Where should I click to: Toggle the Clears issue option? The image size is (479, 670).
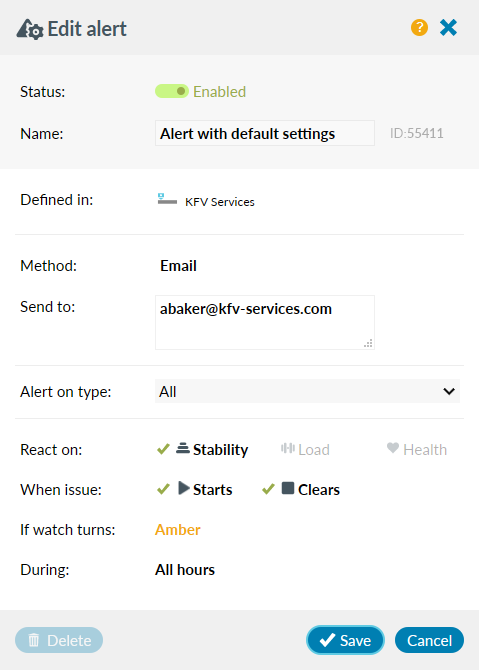[x=301, y=489]
